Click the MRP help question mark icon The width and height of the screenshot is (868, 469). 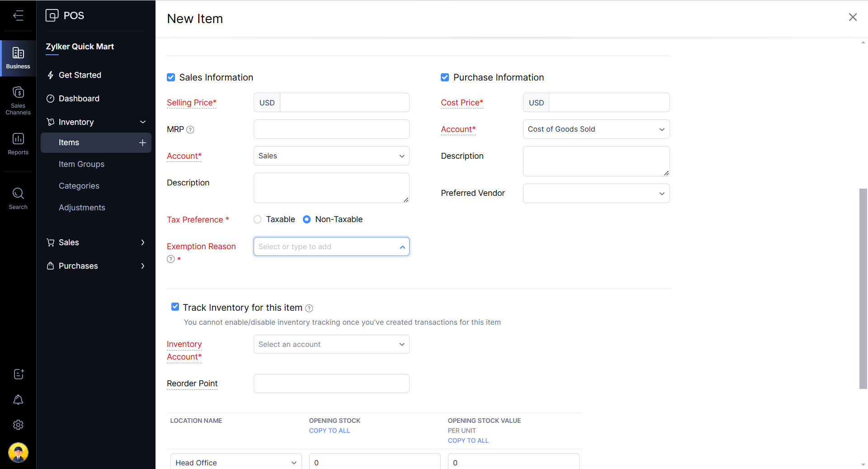point(190,130)
